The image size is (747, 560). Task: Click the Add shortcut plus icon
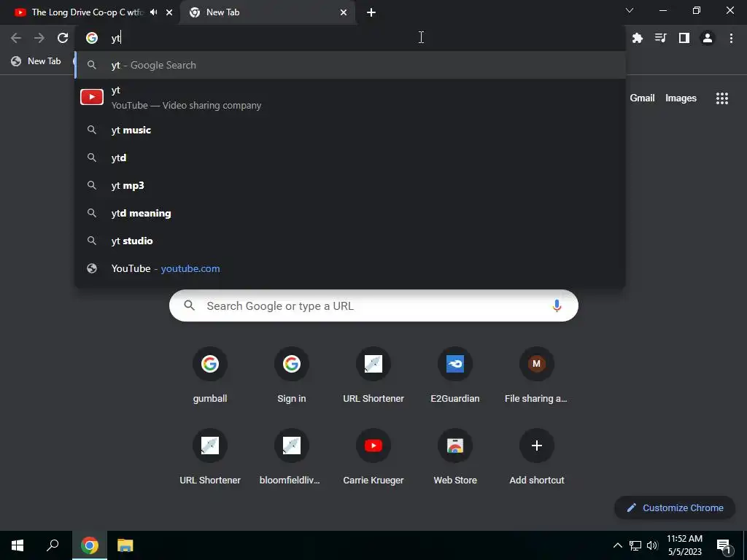click(x=536, y=446)
